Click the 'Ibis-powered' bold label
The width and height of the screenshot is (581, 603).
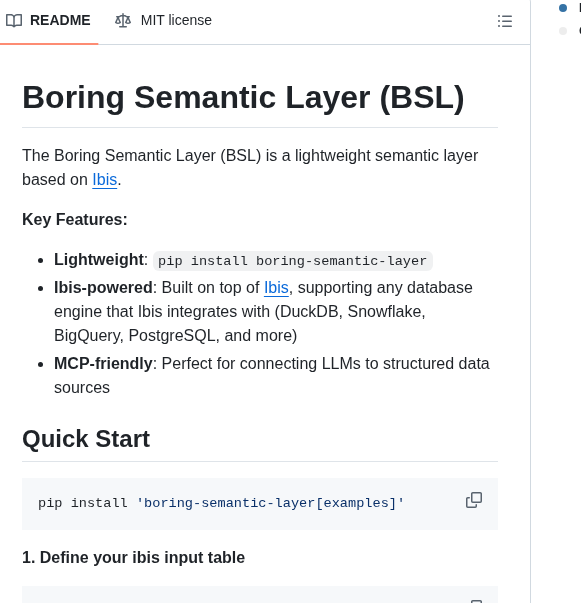coord(103,288)
